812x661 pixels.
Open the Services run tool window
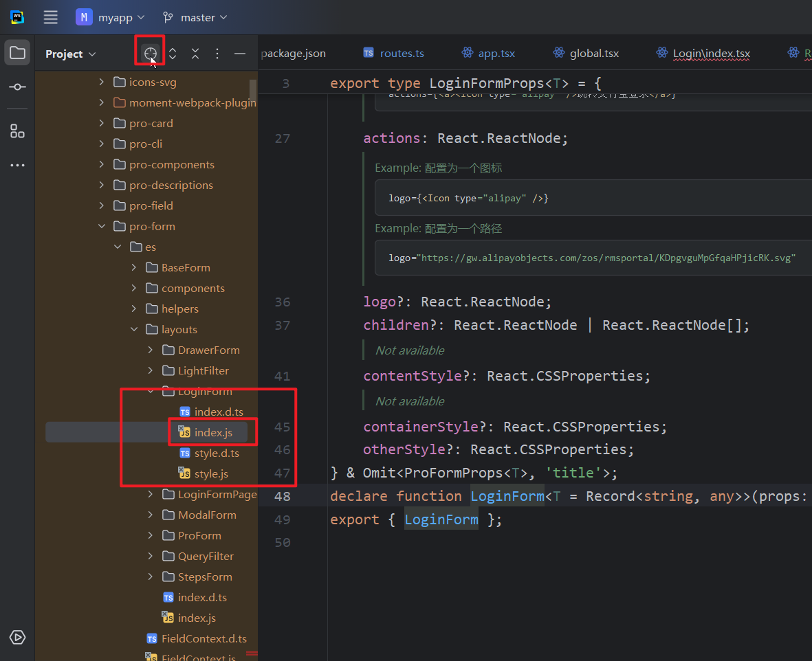[x=17, y=637]
